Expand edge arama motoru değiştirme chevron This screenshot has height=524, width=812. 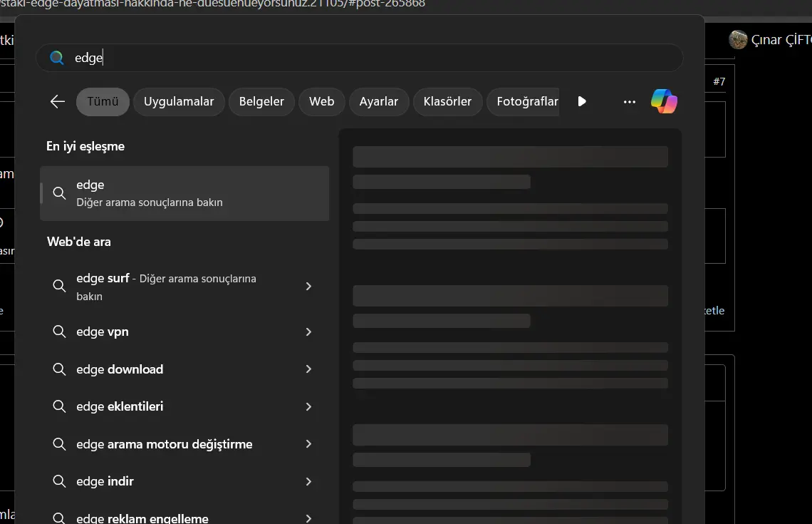click(308, 444)
